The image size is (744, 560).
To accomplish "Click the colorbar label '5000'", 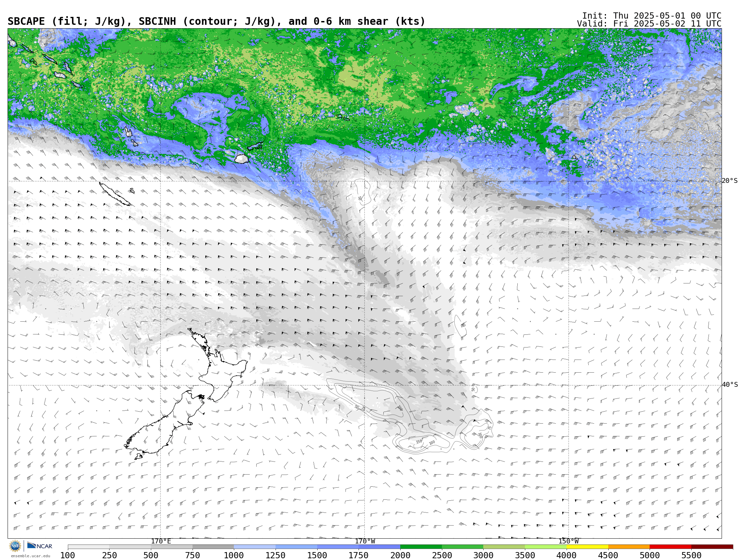I will pos(650,556).
